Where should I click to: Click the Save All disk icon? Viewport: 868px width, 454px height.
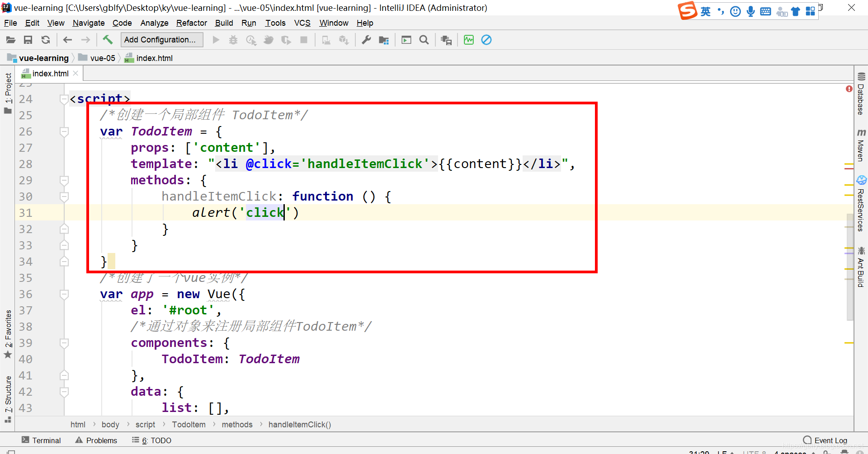click(x=28, y=40)
